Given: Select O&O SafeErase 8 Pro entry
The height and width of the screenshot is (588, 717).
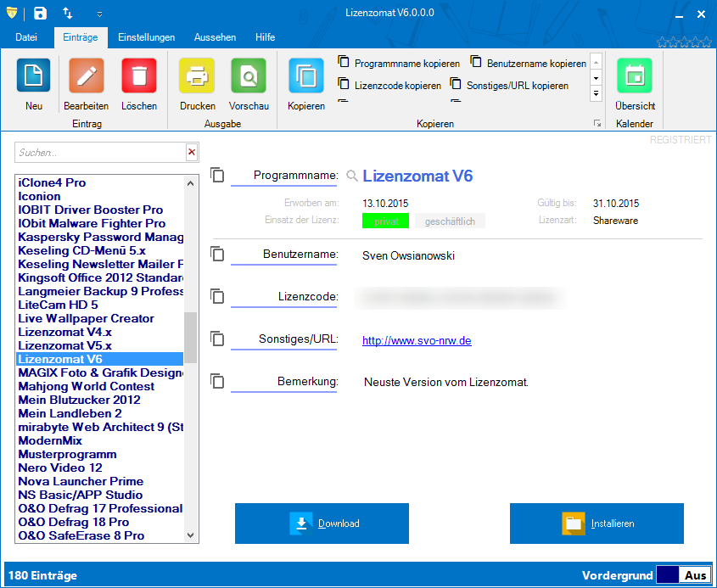Looking at the screenshot, I should (81, 536).
